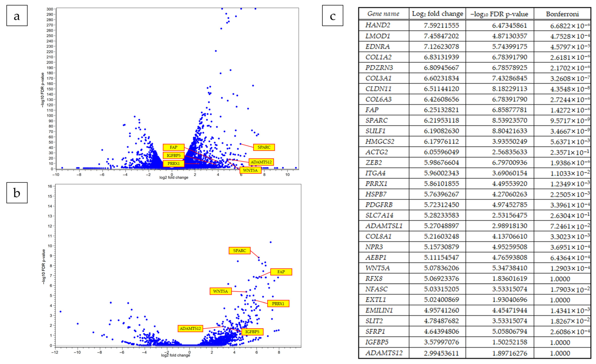The height and width of the screenshot is (364, 596).
Task: Click the SPARC label in panel a
Action: [264, 147]
